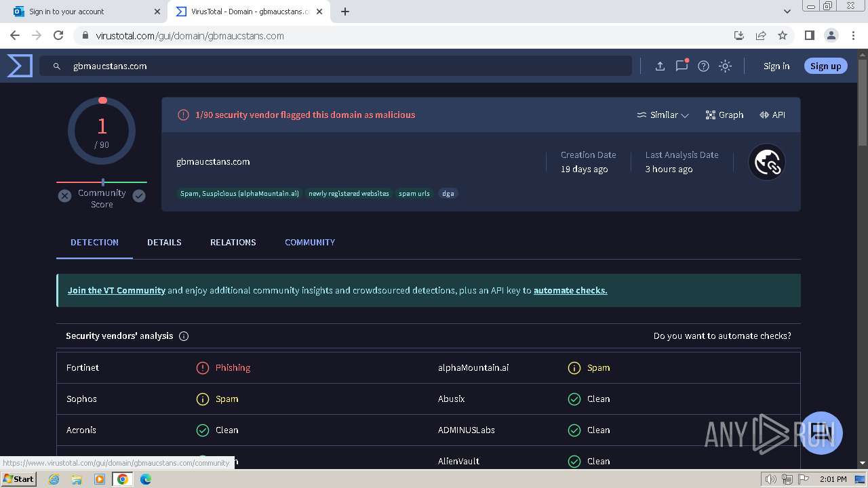This screenshot has width=868, height=488.
Task: Click the magnifier icon in VirusTotal search
Action: [x=57, y=66]
